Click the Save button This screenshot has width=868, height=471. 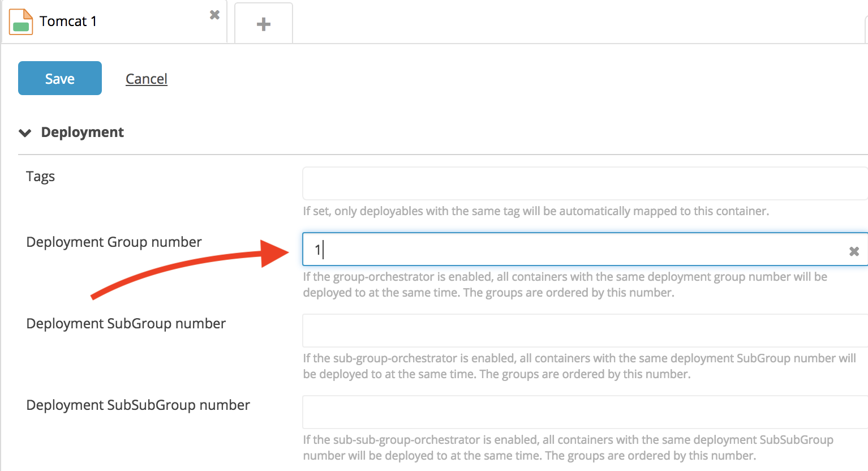point(60,78)
